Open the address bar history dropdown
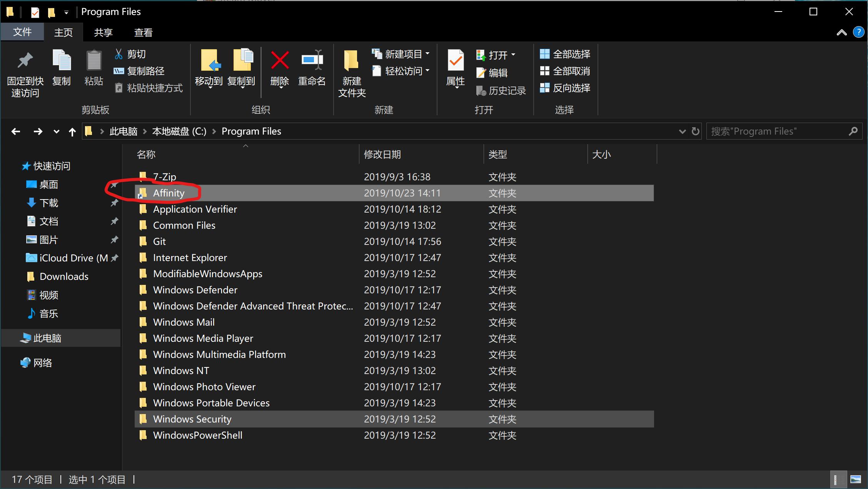 682,131
